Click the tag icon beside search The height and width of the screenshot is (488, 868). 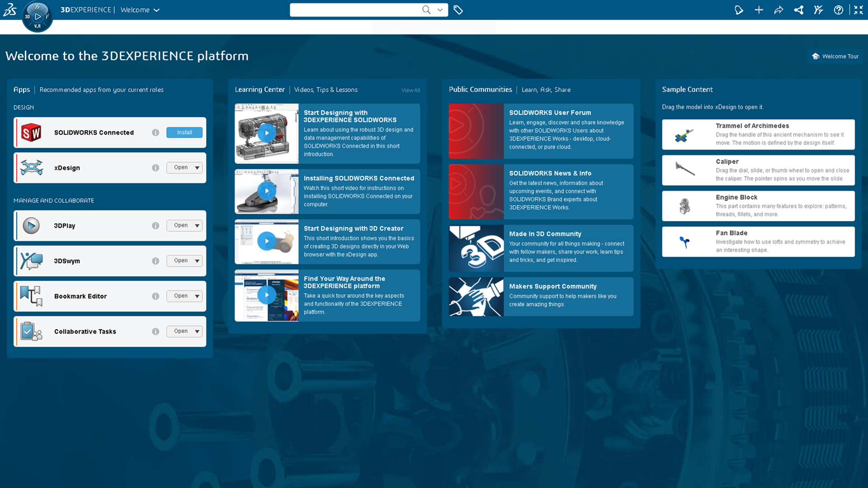[458, 10]
